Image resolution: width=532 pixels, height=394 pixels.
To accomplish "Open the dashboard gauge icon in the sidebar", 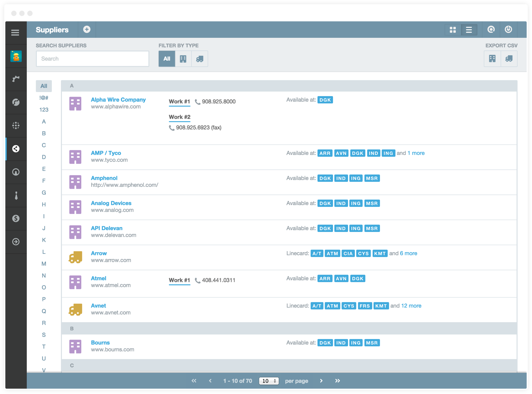I will [x=16, y=102].
